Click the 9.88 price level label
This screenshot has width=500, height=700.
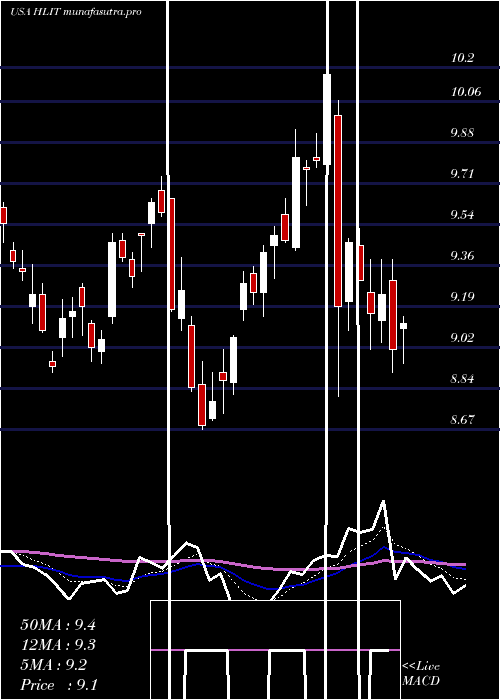pos(464,133)
